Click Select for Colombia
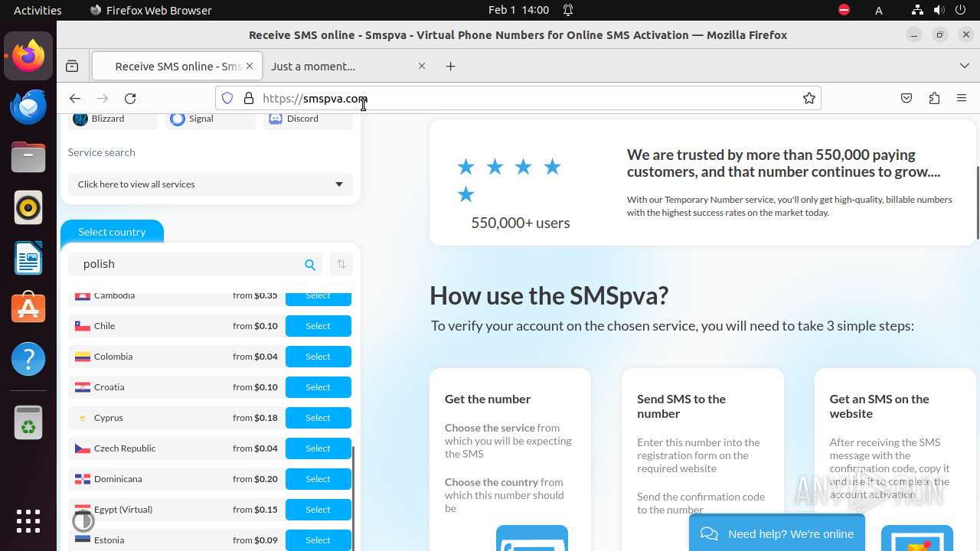The image size is (980, 551). [x=318, y=357]
